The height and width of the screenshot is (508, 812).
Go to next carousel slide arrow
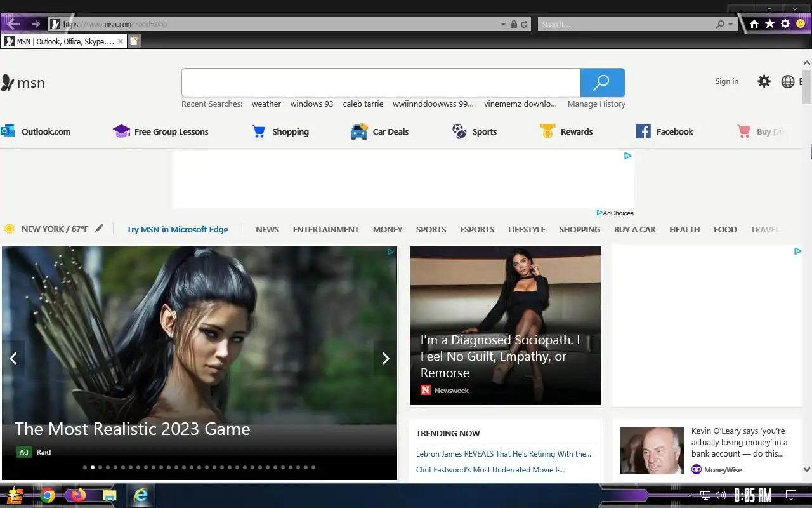(x=386, y=359)
